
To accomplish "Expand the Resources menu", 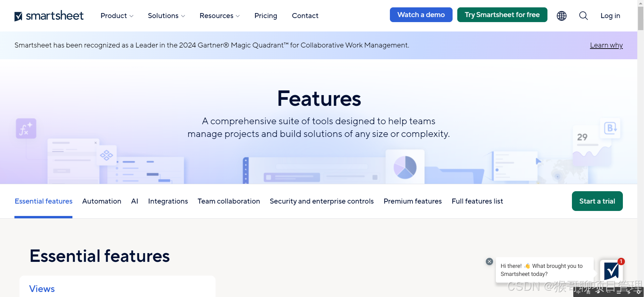I will [220, 16].
